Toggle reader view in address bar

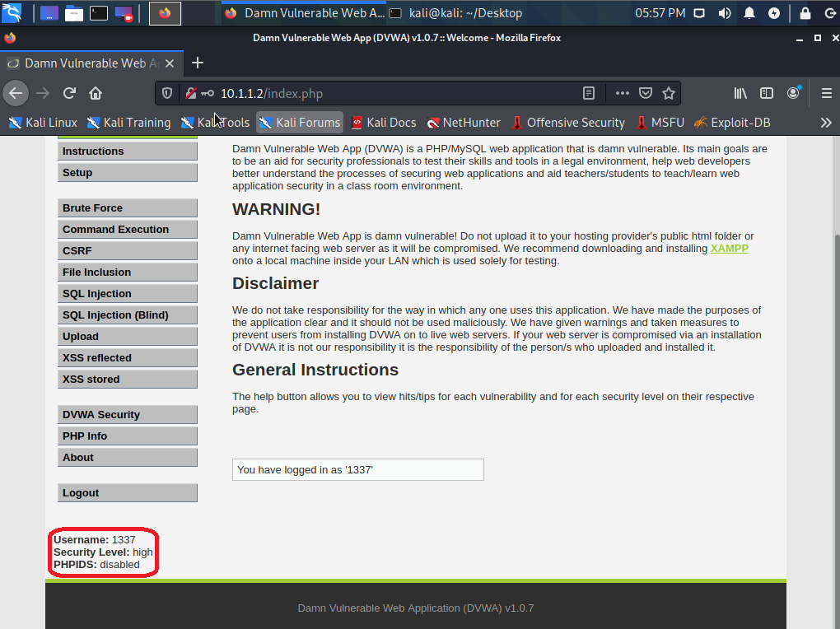coord(589,93)
